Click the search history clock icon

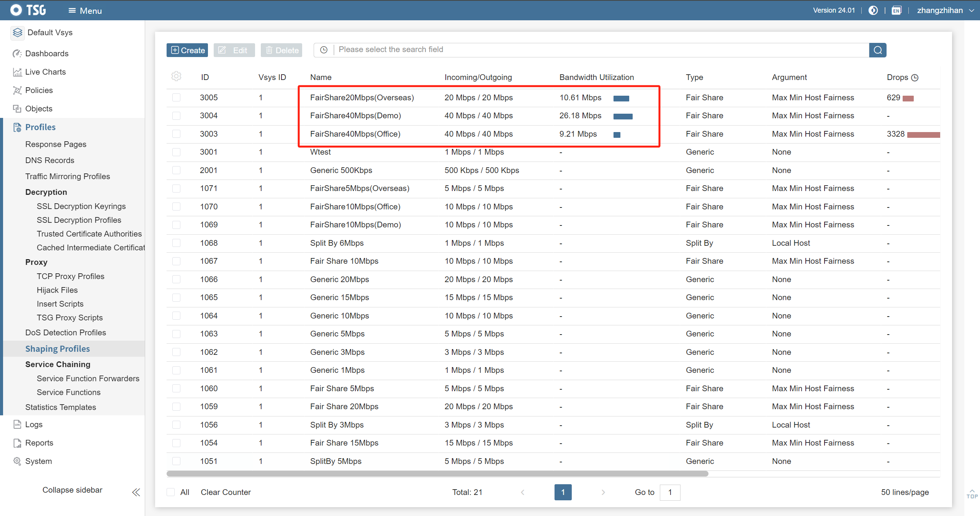324,50
